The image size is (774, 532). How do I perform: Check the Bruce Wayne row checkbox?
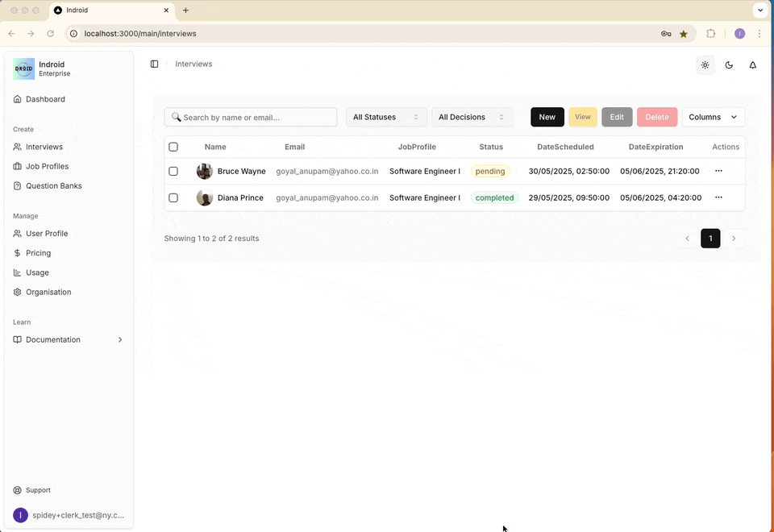tap(173, 172)
